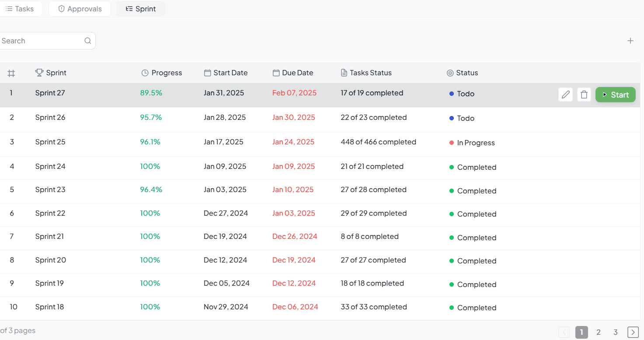The width and height of the screenshot is (644, 340).
Task: Click the clock icon beside Progress header
Action: 145,73
